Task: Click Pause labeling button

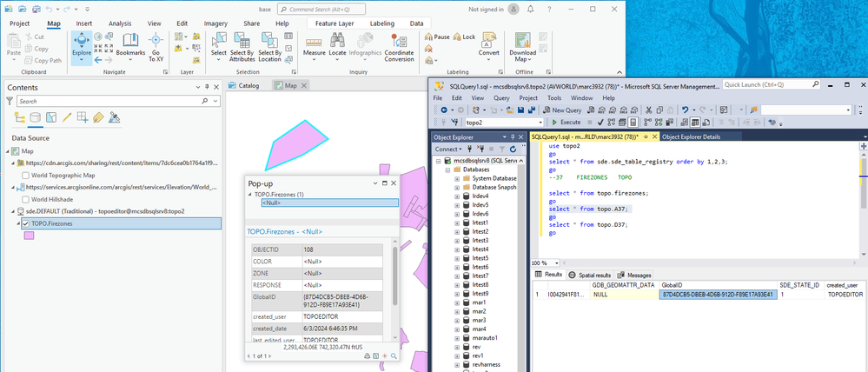Action: 437,37
